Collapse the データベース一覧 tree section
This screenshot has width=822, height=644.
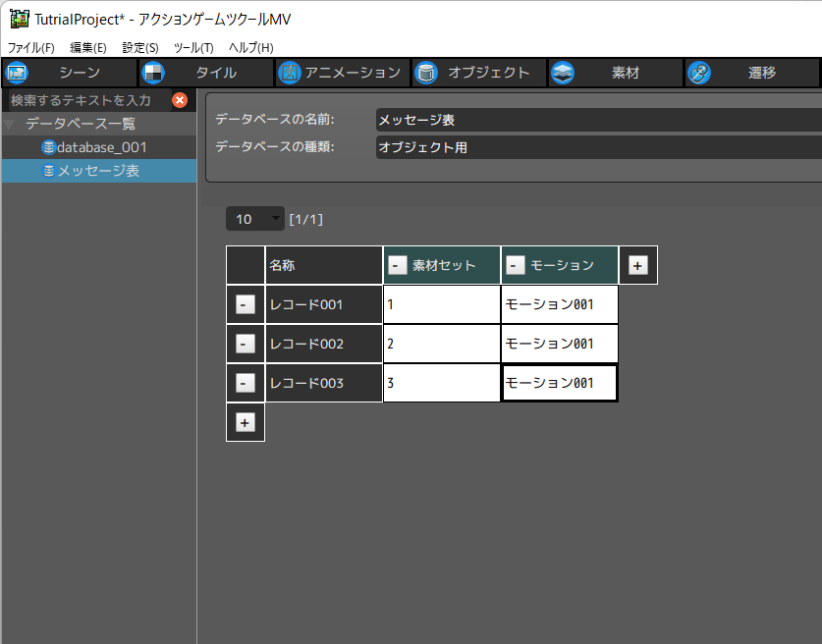coord(10,124)
